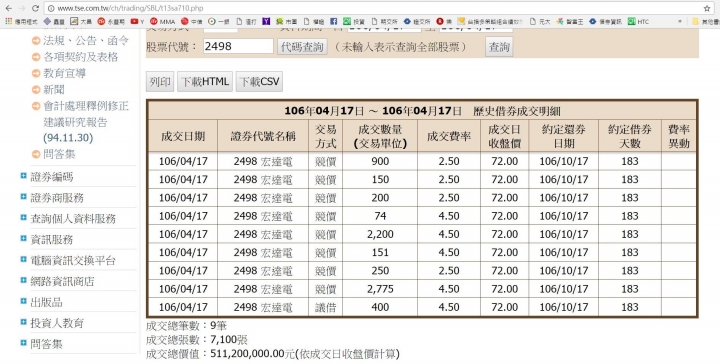Click the 成交總價值 511,200,000.00元 summary text
Image resolution: width=720 pixels, height=364 pixels.
(x=273, y=354)
